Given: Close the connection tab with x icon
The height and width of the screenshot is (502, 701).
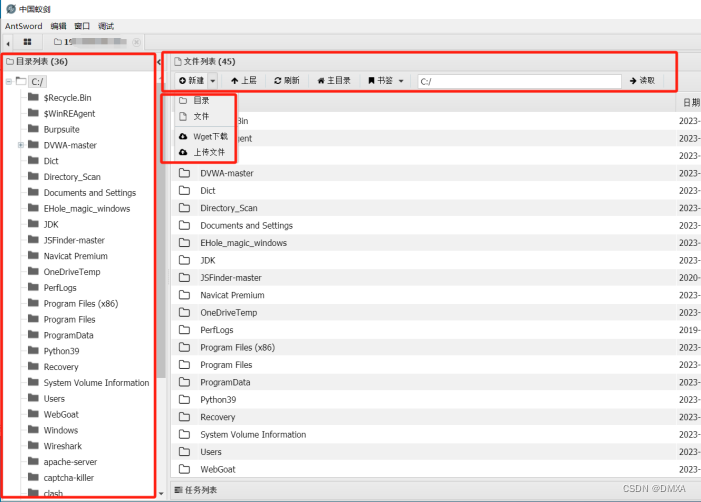Looking at the screenshot, I should [136, 42].
